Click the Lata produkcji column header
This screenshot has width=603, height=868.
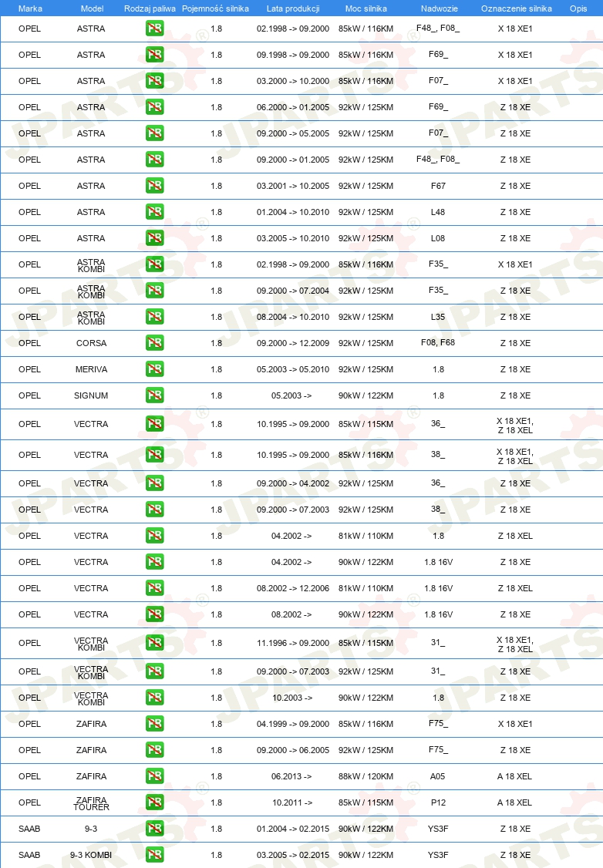click(x=293, y=8)
